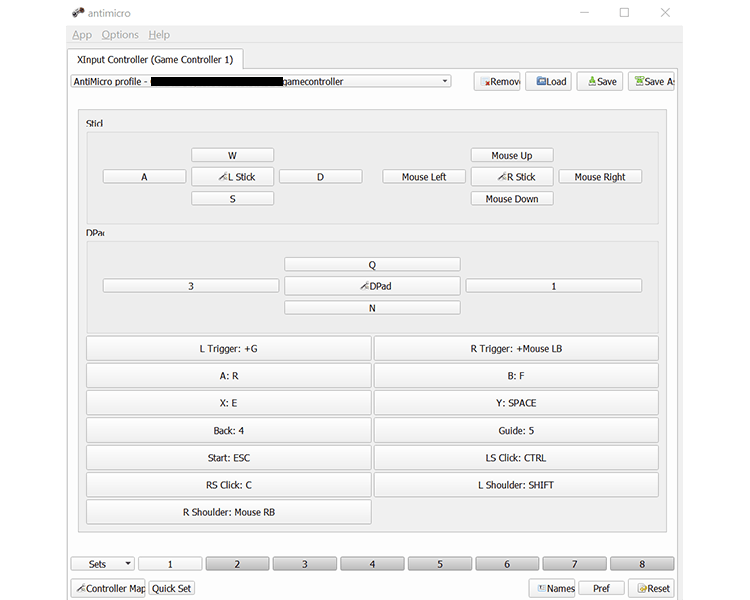Open the Help menu
The height and width of the screenshot is (600, 750).
pyautogui.click(x=159, y=35)
